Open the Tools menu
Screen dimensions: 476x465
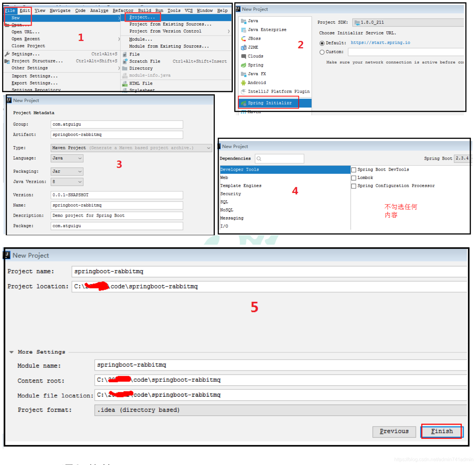click(x=174, y=10)
